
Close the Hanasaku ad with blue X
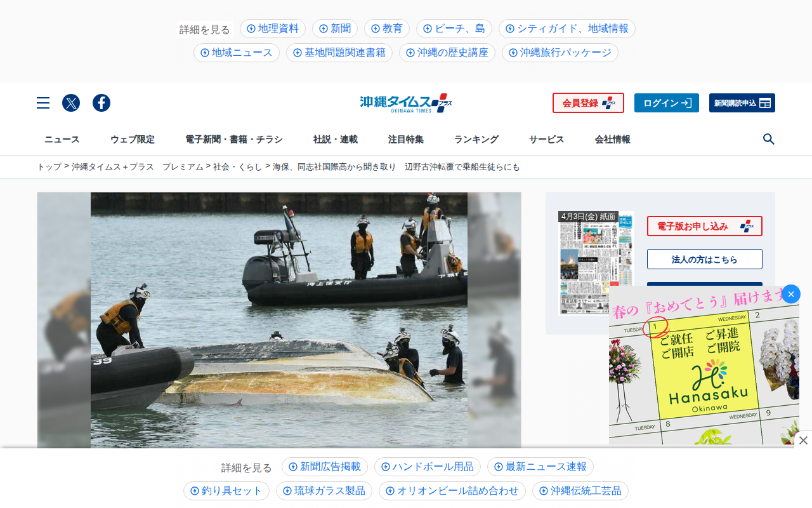[791, 294]
